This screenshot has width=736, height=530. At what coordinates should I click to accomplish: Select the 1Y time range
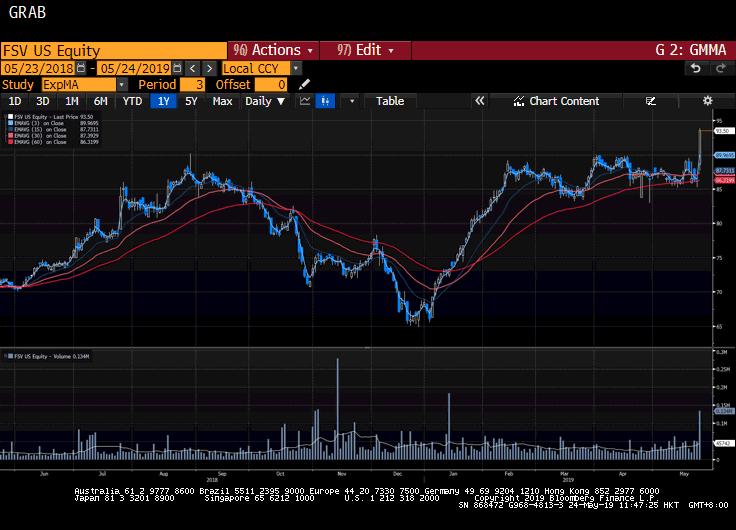(163, 101)
